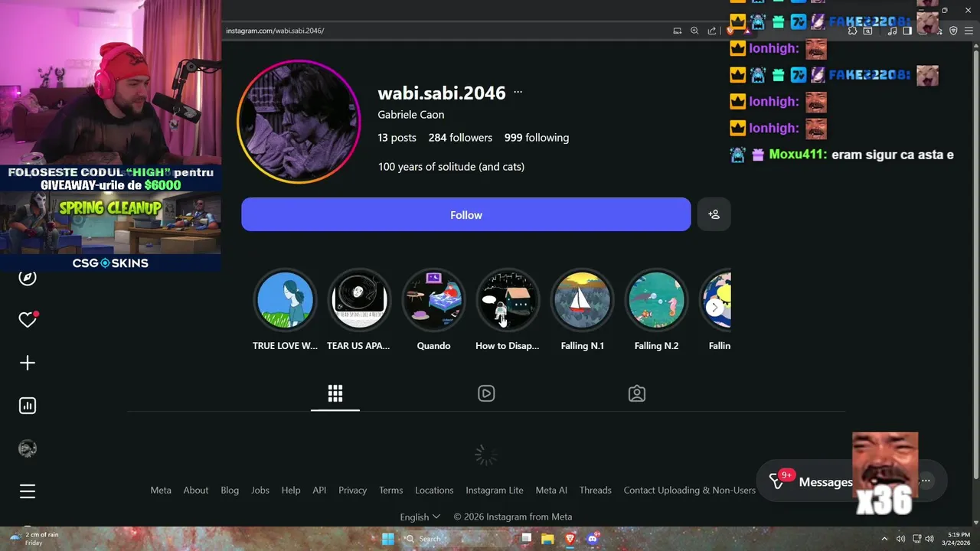This screenshot has width=980, height=551.
Task: Open the Quando highlight
Action: click(433, 309)
